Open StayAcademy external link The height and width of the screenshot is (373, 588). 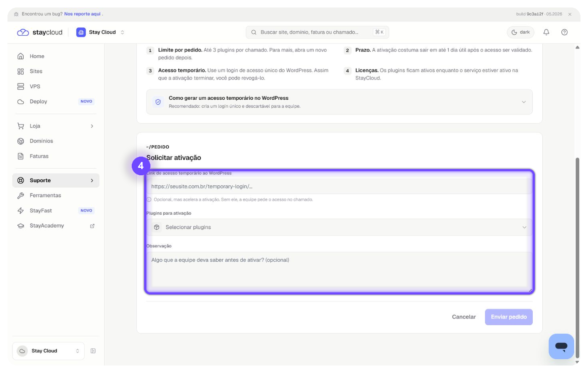click(56, 226)
